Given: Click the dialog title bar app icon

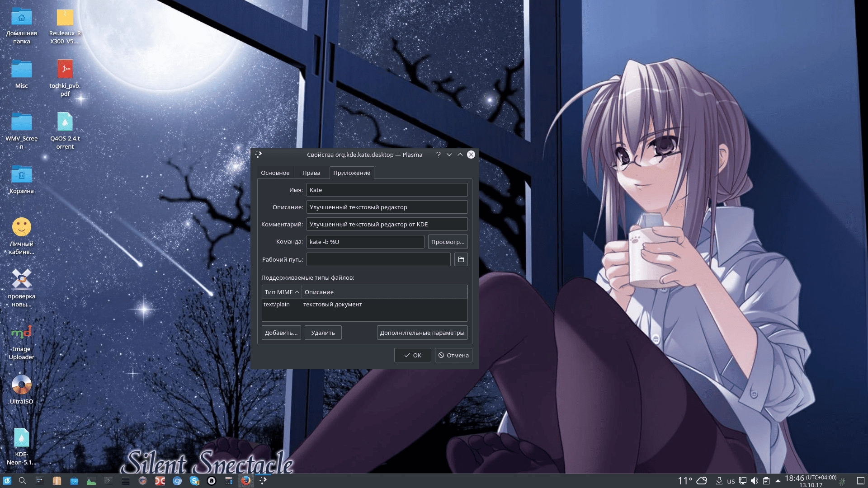Looking at the screenshot, I should point(259,155).
